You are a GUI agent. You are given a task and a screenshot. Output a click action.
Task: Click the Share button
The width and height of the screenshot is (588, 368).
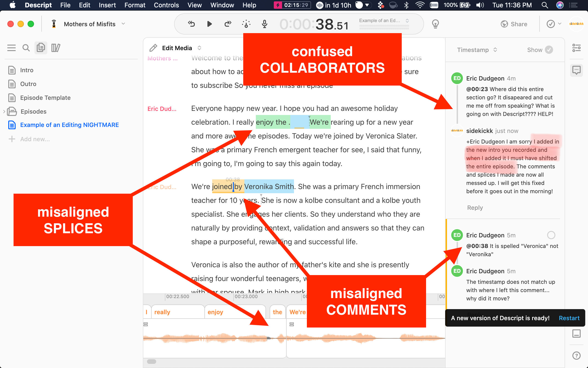click(514, 24)
